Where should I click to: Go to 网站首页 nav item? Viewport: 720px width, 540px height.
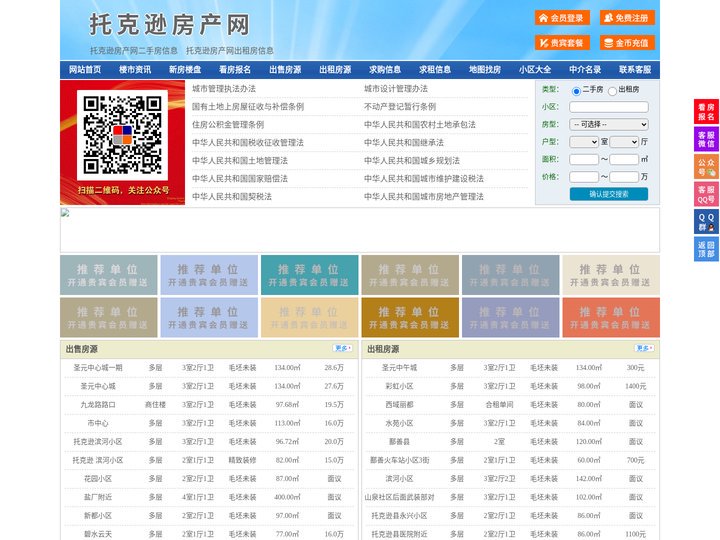tap(85, 70)
